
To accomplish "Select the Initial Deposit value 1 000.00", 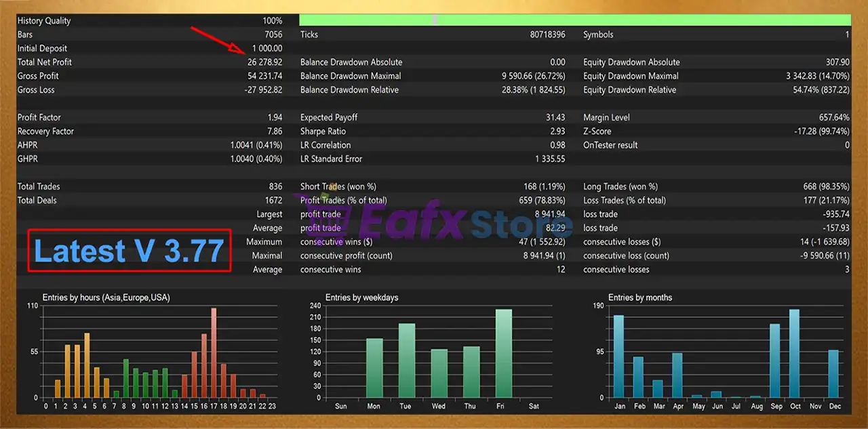I will coord(267,49).
